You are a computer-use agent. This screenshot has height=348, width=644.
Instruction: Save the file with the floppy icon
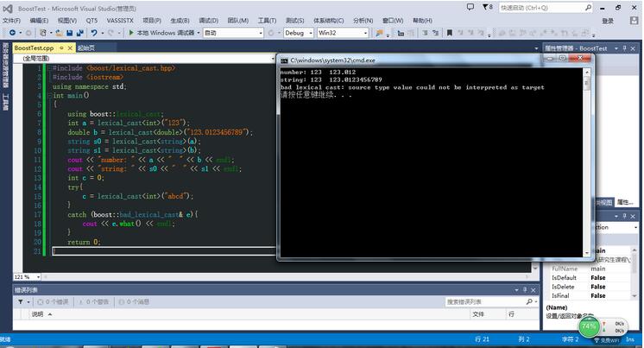(x=69, y=33)
